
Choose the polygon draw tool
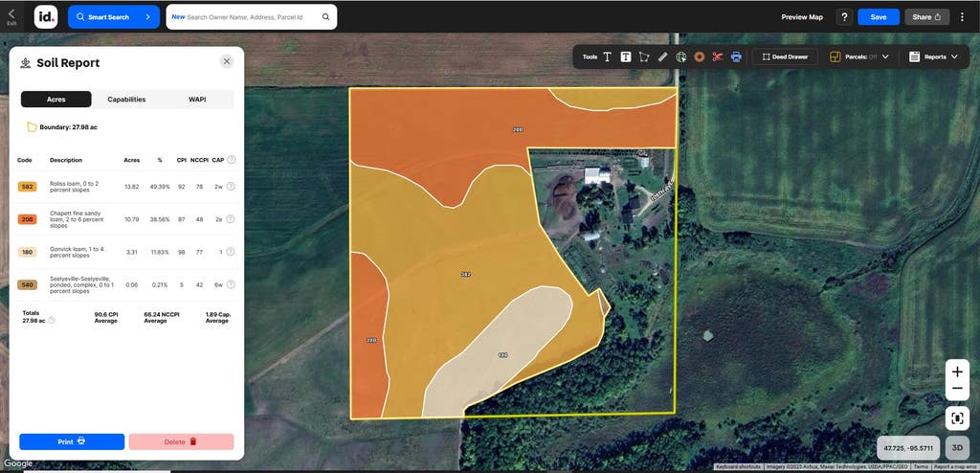tap(644, 56)
